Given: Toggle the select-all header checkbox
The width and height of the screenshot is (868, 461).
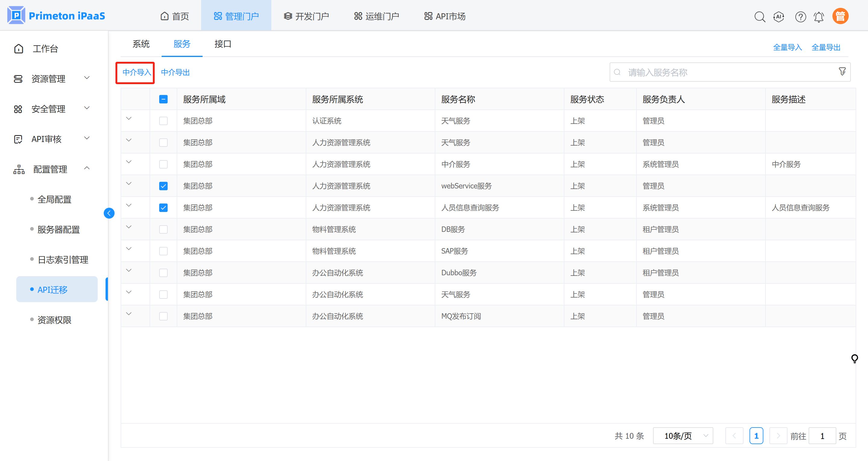Looking at the screenshot, I should [x=163, y=99].
